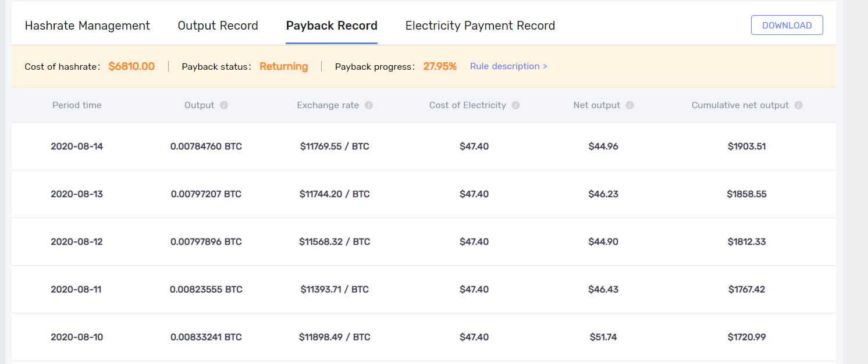Switch to the Hashrate Management tab

(x=87, y=26)
